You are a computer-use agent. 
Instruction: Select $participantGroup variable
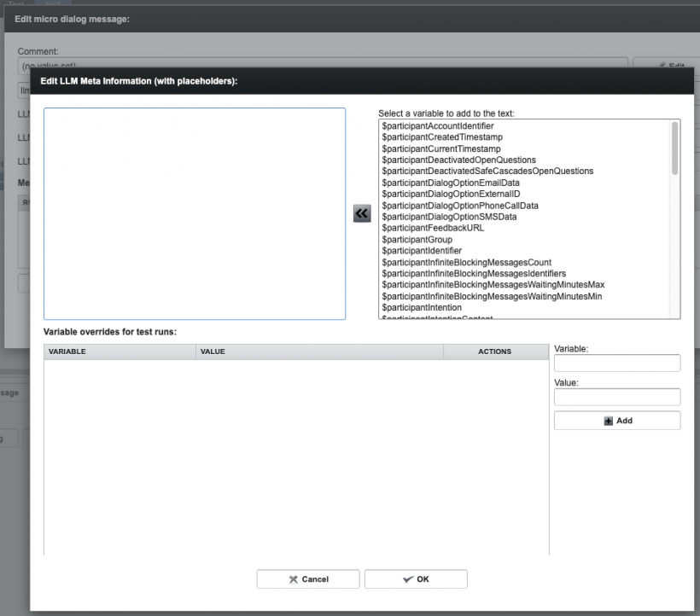coord(417,240)
